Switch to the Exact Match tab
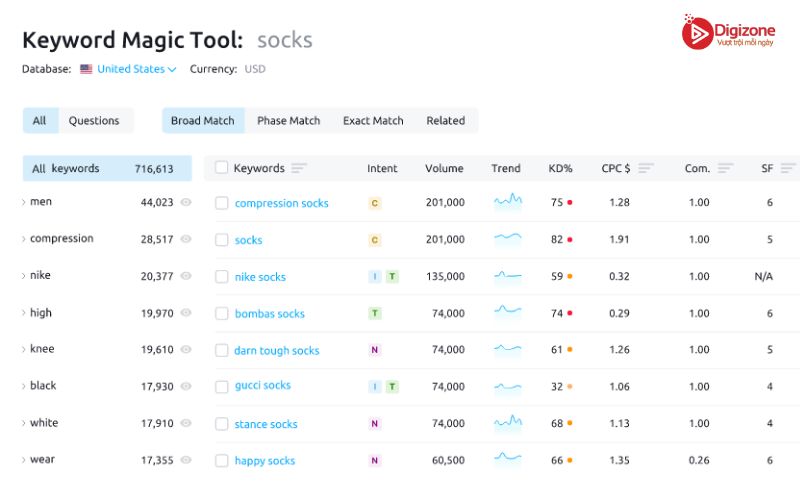The width and height of the screenshot is (800, 500). 373,120
